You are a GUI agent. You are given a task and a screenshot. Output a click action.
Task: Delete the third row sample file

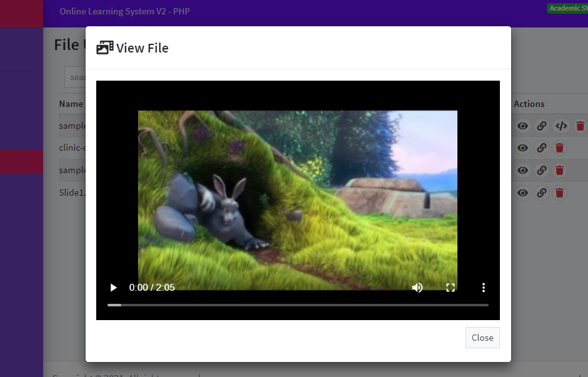point(559,170)
